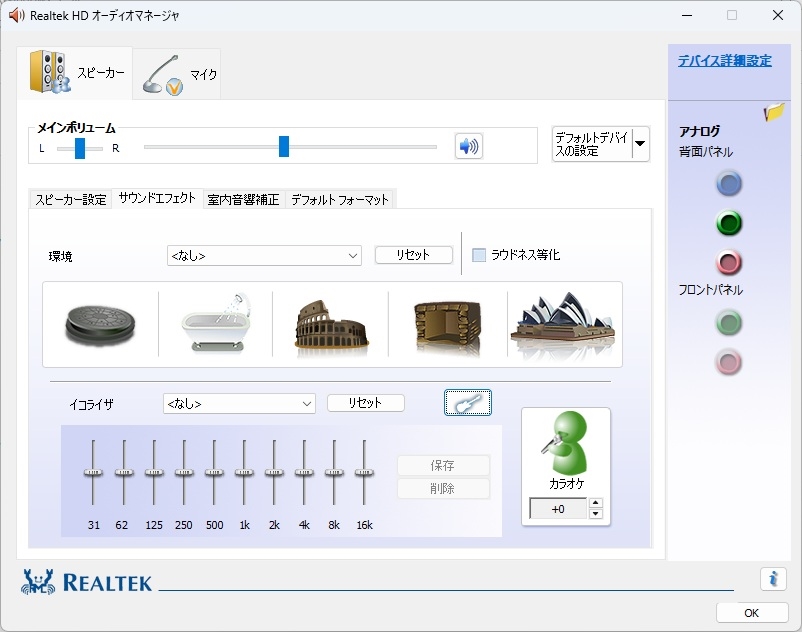Decrease karaoke key with down arrow
The image size is (802, 632).
(x=595, y=514)
